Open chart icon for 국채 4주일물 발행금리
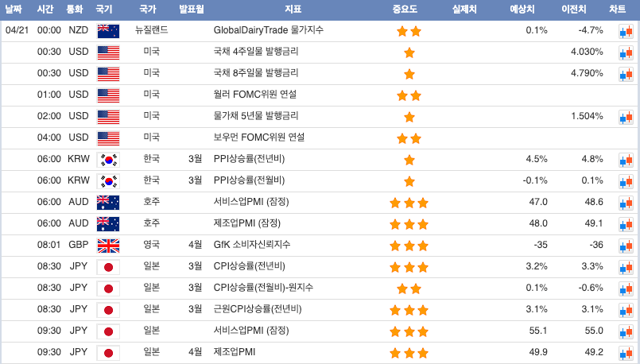 tap(625, 52)
